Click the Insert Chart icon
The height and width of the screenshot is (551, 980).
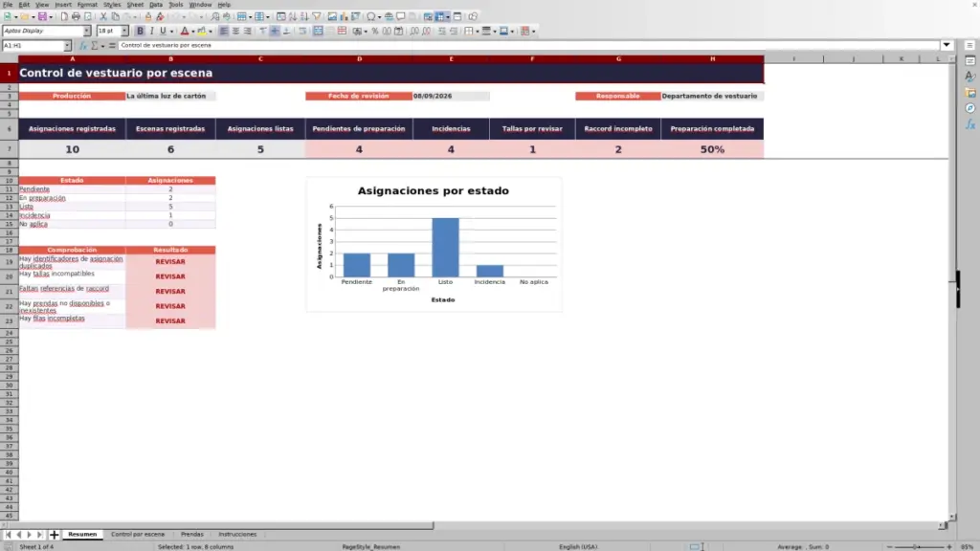pos(344,17)
